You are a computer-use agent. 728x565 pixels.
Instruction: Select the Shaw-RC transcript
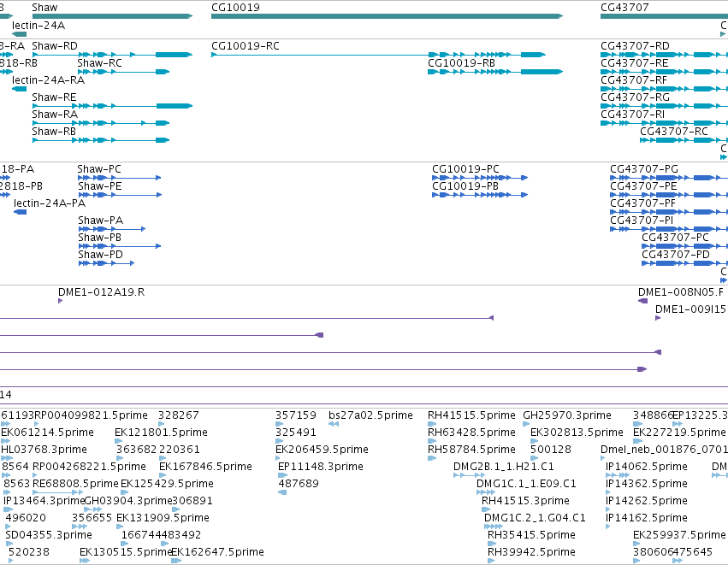123,72
